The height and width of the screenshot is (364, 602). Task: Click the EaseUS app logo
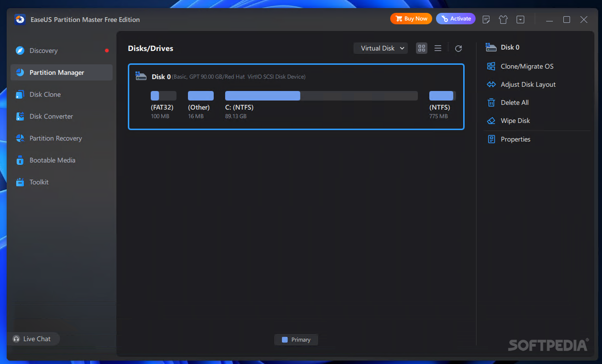[x=20, y=20]
